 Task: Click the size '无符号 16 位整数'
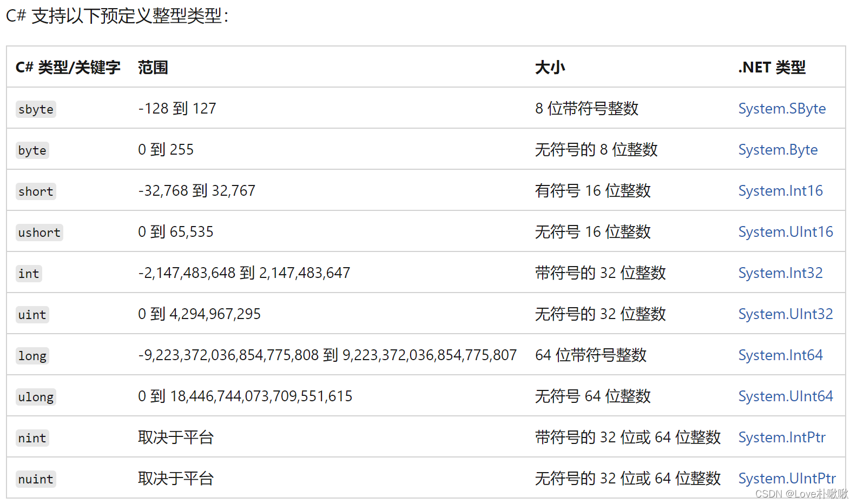[x=593, y=232]
